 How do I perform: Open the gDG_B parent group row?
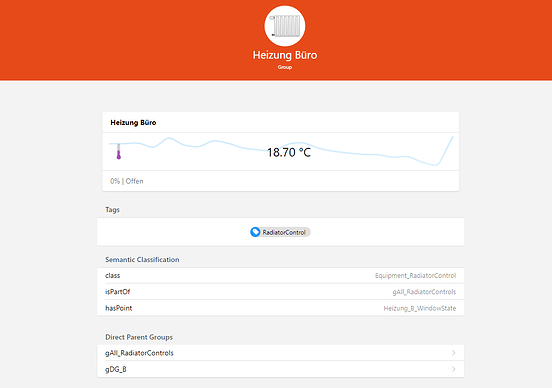tap(281, 369)
